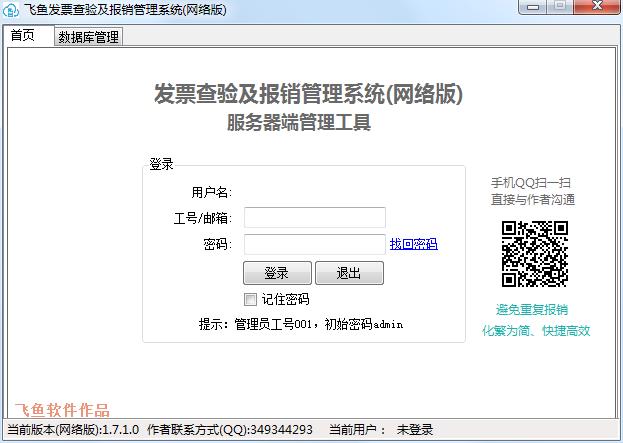Click the 退出 button

349,273
